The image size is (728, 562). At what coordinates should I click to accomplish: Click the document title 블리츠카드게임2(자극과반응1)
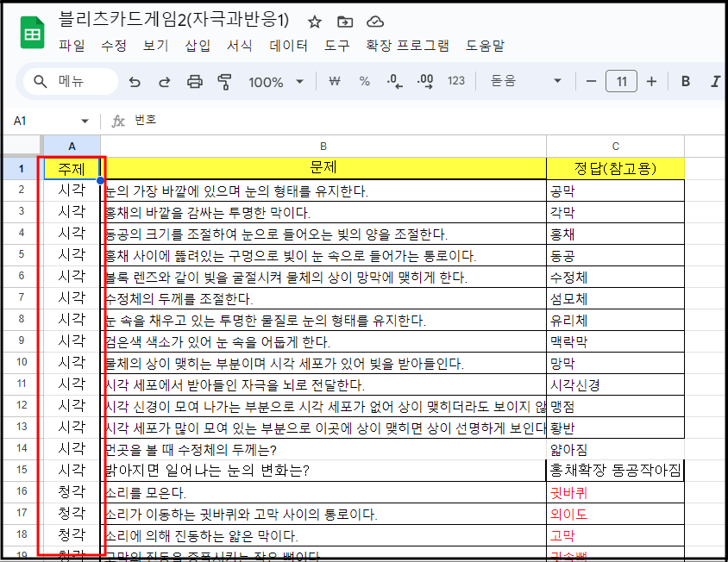pos(173,20)
